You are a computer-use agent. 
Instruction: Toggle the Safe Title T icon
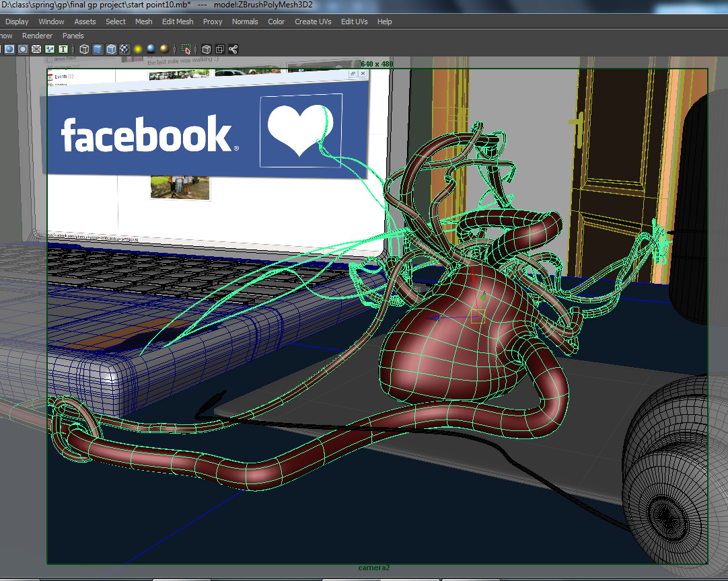pyautogui.click(x=63, y=49)
